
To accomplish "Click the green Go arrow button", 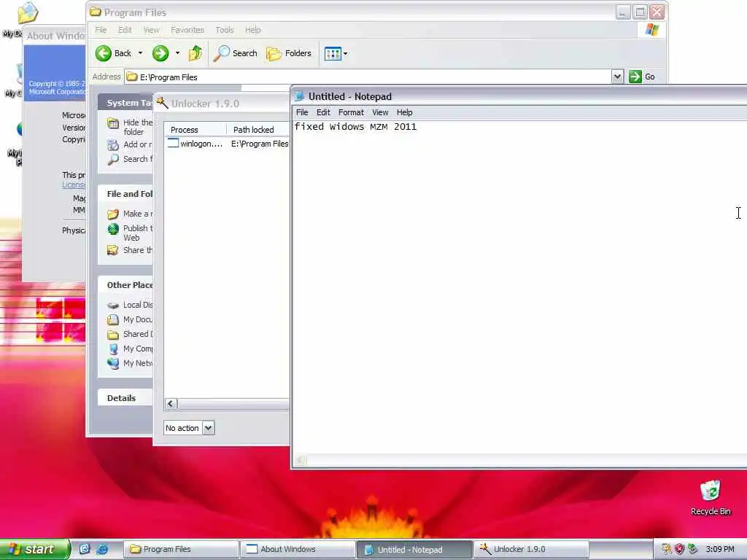I will (635, 77).
